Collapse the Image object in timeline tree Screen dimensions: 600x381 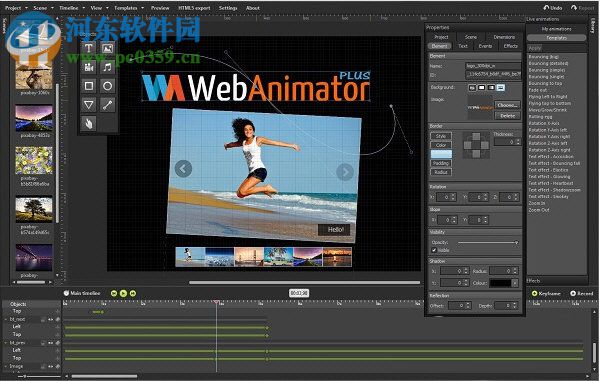click(x=6, y=366)
